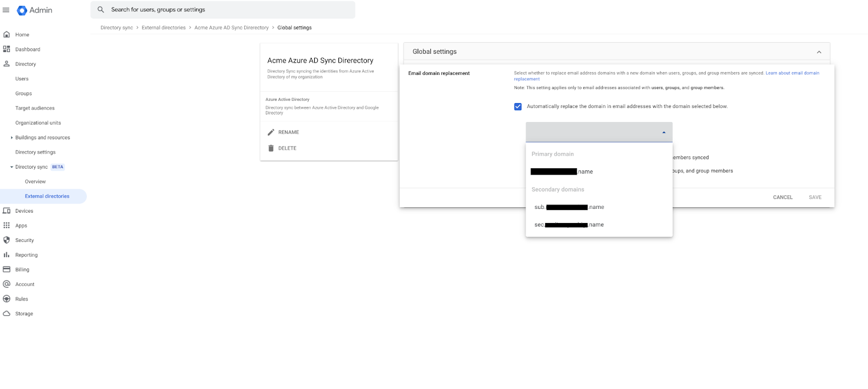Screen dimensions: 868x389
Task: Click the Billing card icon
Action: tap(7, 269)
